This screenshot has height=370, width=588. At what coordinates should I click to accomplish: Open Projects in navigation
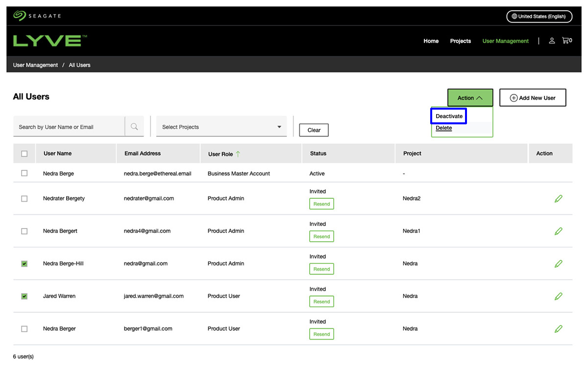pos(461,41)
